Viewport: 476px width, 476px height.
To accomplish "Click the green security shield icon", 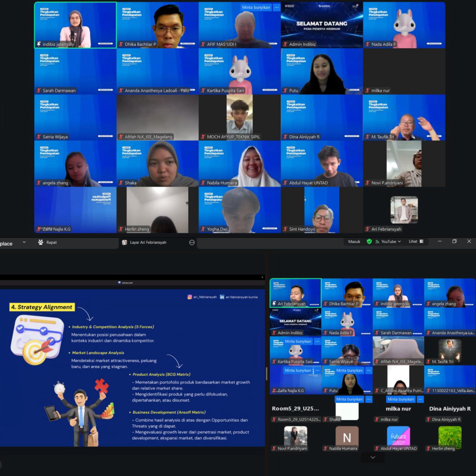I will (369, 242).
